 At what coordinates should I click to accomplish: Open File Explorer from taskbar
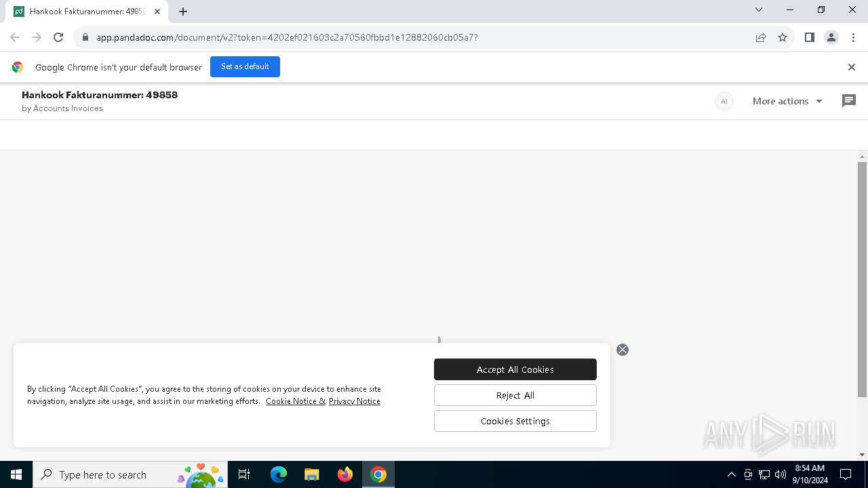coord(312,474)
